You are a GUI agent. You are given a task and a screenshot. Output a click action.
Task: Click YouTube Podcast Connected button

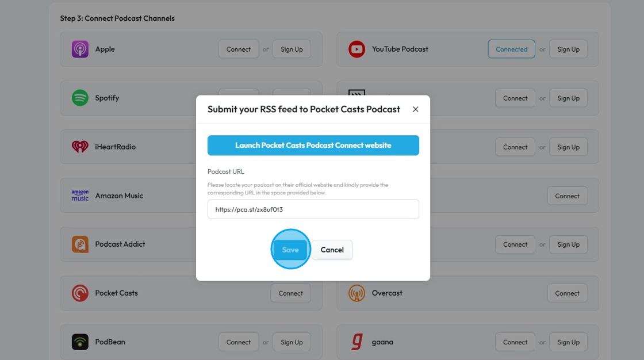(511, 49)
